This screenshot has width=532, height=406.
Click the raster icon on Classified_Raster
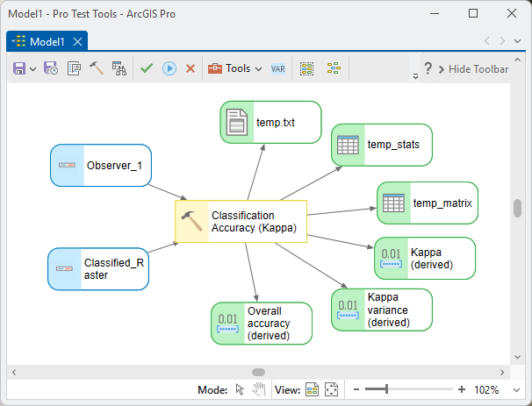tap(64, 269)
